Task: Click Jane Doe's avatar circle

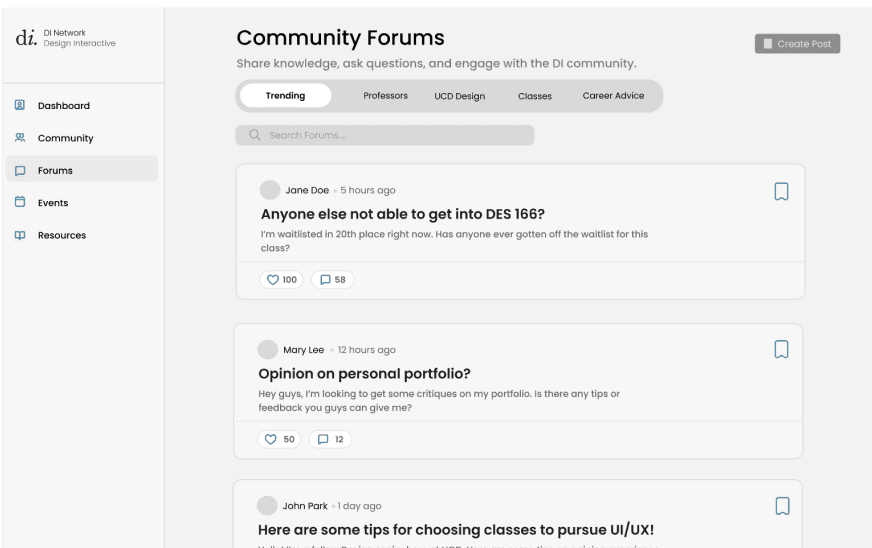Action: point(270,190)
